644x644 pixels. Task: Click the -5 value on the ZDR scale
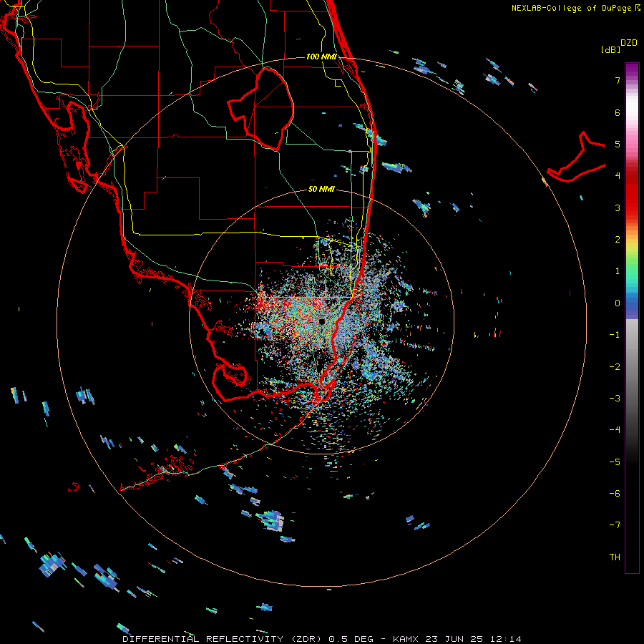point(615,462)
